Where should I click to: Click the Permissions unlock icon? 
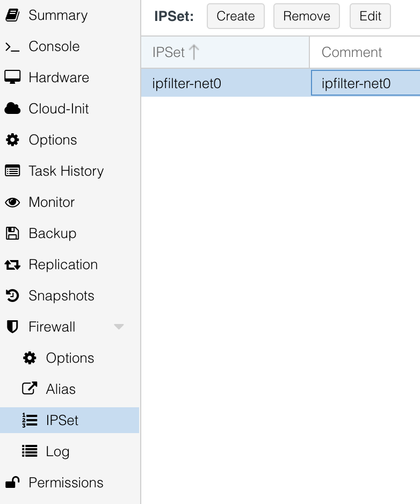click(x=12, y=483)
